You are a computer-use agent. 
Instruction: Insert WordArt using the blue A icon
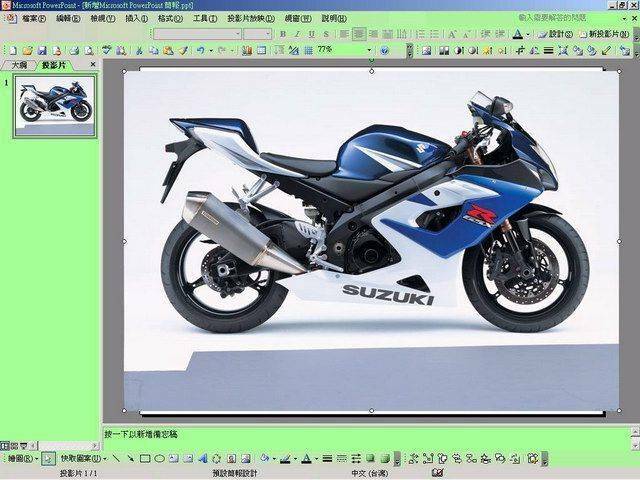click(203, 459)
